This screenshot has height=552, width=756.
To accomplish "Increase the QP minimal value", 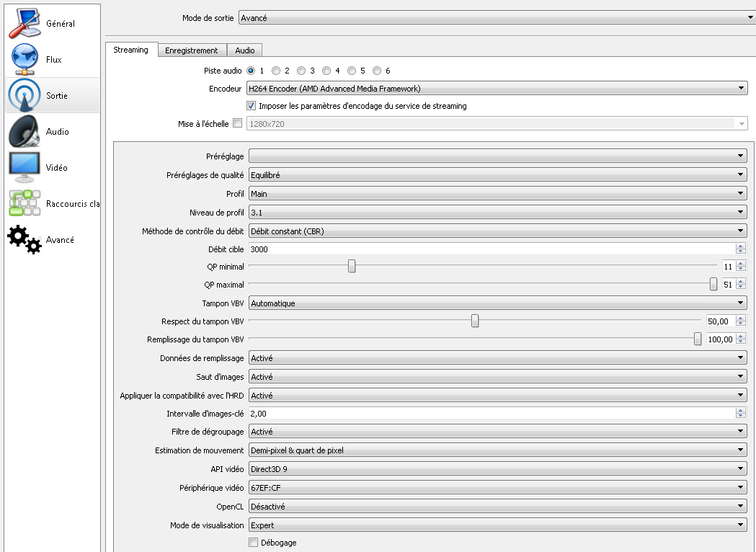I will 741,264.
